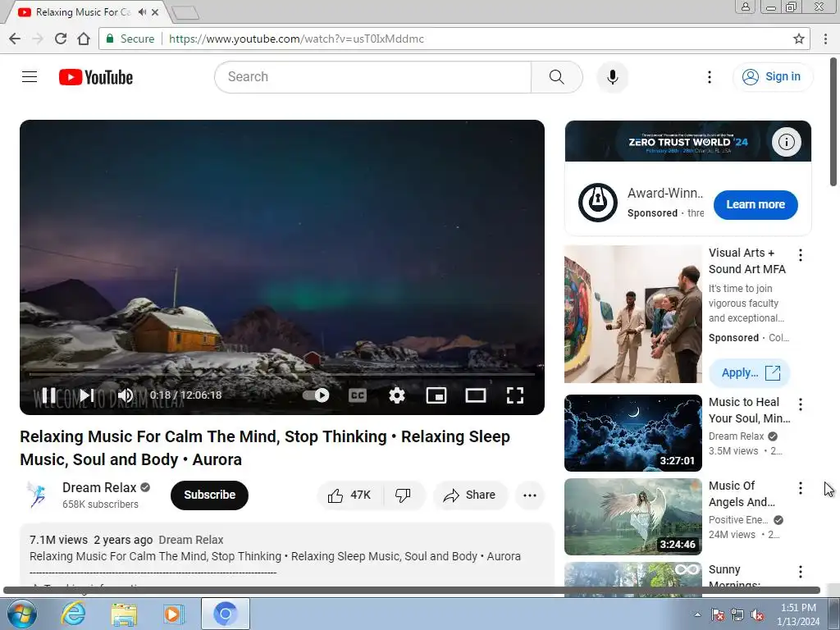Open more actions ellipsis under video
The image size is (840, 630).
click(530, 495)
